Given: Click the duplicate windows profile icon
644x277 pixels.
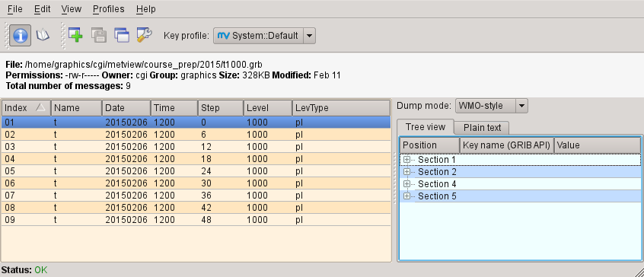Looking at the screenshot, I should tap(122, 35).
